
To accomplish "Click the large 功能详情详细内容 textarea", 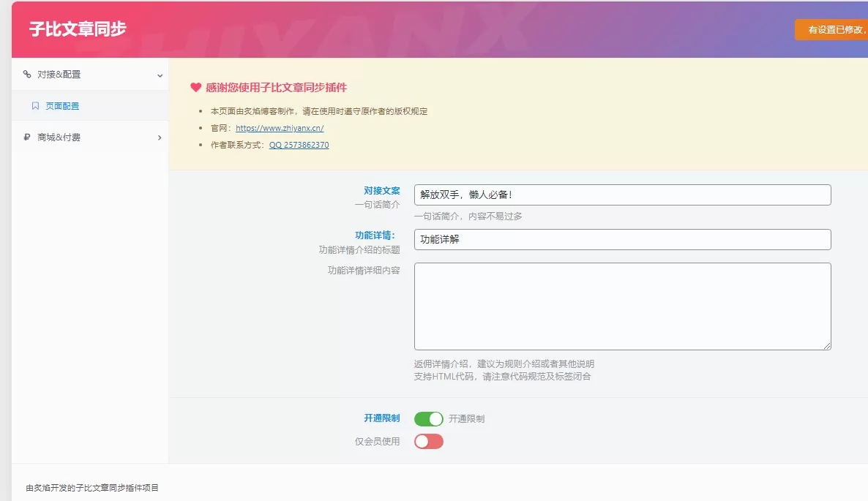I will pyautogui.click(x=621, y=306).
